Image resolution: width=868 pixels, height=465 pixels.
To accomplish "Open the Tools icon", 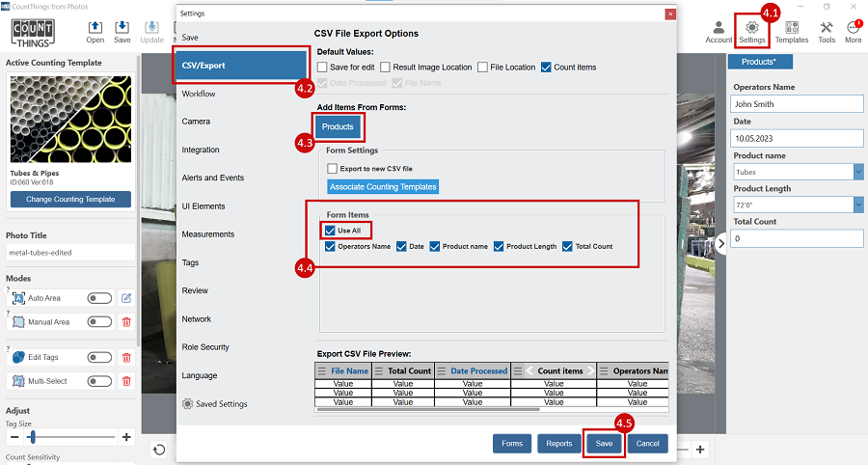I will 827,26.
